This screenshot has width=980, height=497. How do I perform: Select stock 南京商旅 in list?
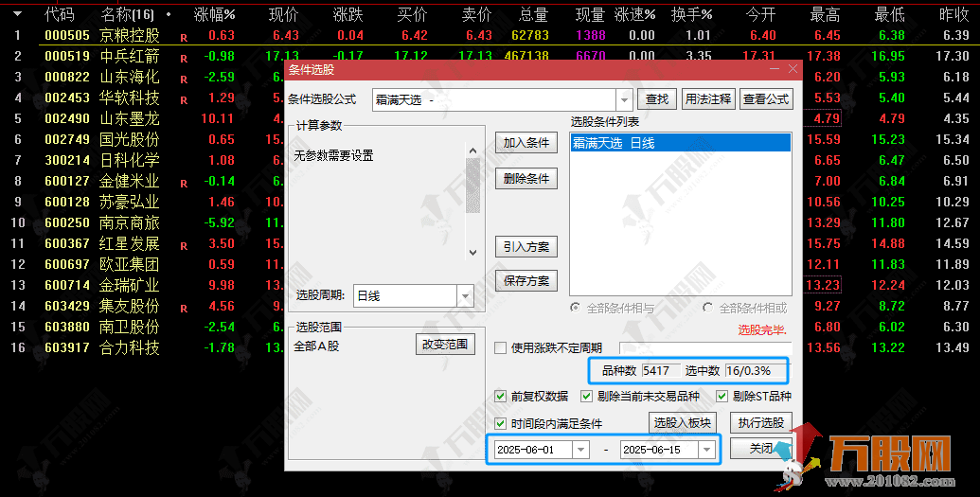pos(130,223)
